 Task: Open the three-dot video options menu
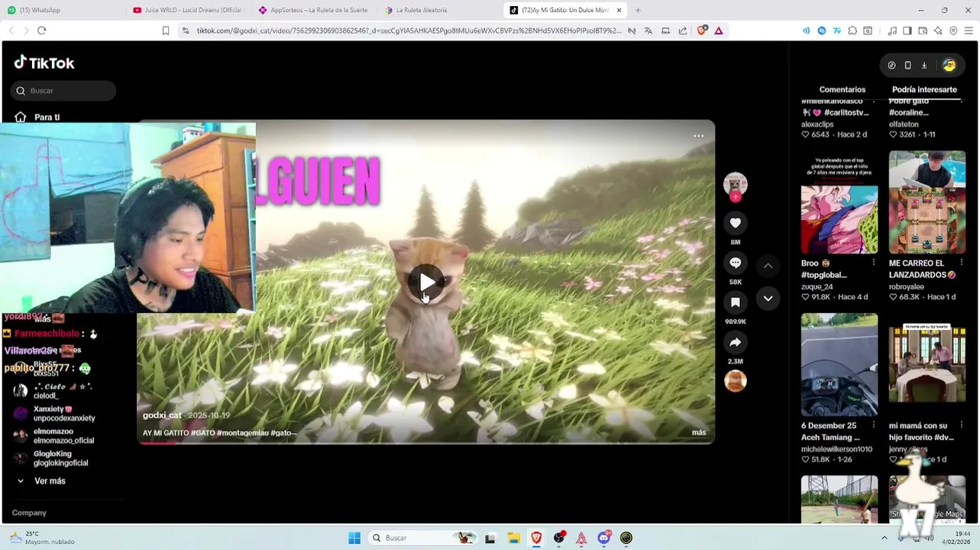(x=698, y=136)
